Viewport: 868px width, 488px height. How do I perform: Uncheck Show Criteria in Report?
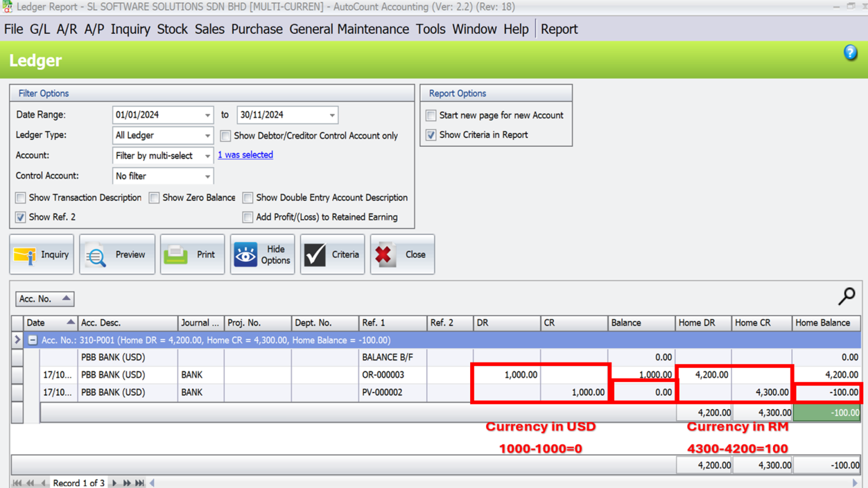point(431,135)
